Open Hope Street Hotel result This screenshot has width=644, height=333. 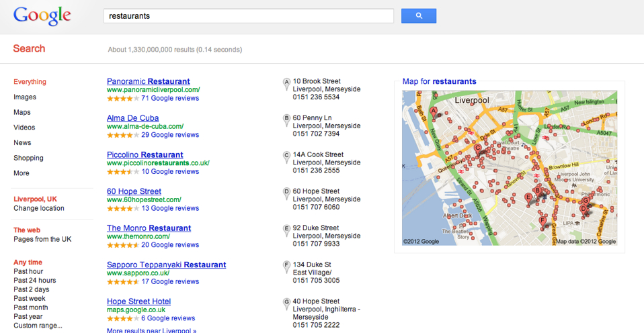[139, 301]
